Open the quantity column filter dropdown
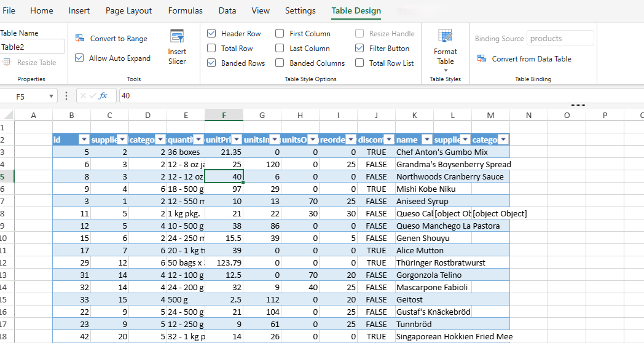This screenshot has width=644, height=343. tap(198, 140)
